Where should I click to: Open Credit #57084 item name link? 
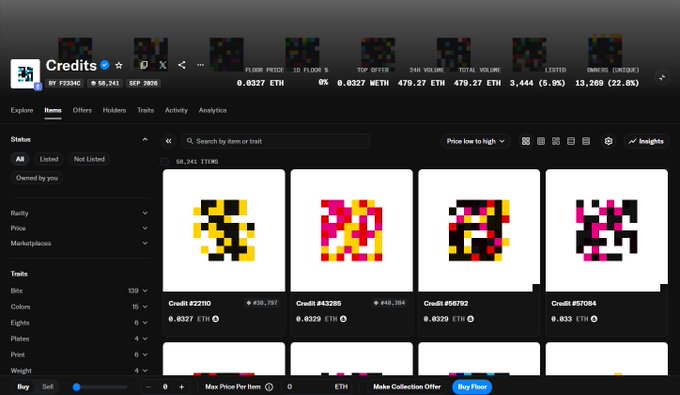coord(573,304)
